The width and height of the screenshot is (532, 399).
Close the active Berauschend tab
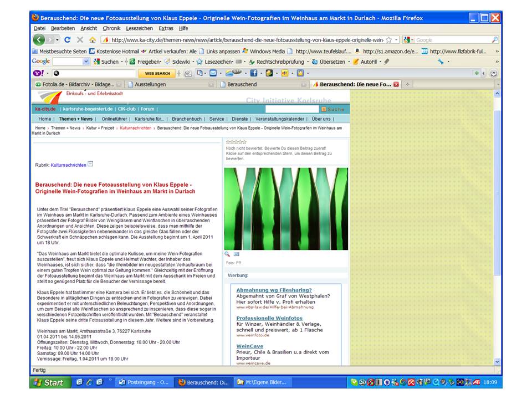[x=396, y=84]
